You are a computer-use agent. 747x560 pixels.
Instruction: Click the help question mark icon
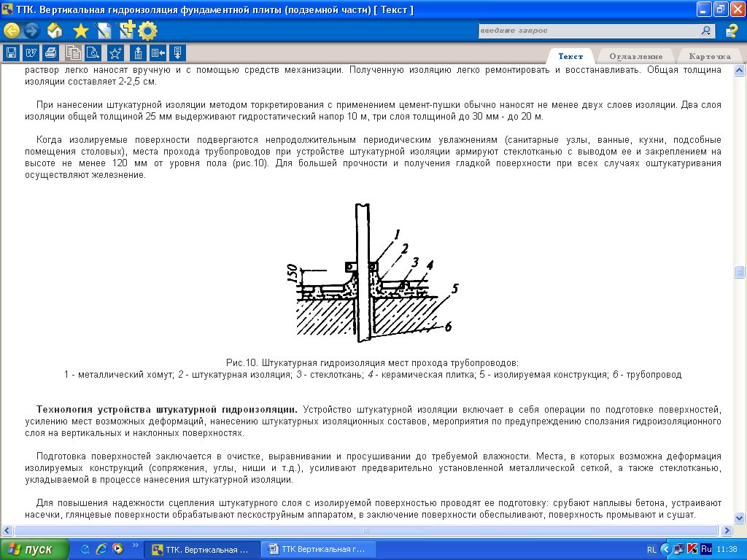pyautogui.click(x=732, y=31)
